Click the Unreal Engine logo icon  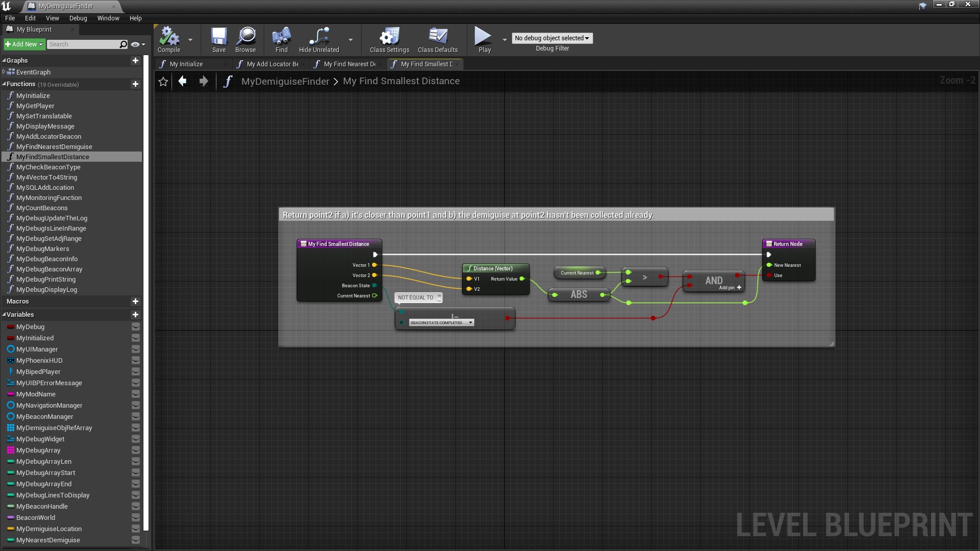(x=7, y=6)
